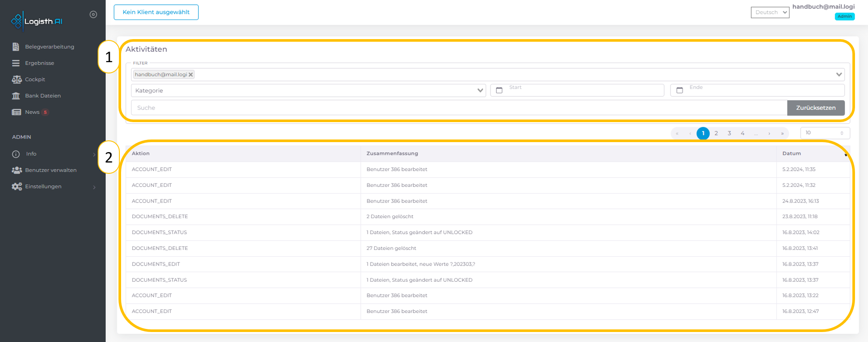The width and height of the screenshot is (868, 342).
Task: Open the Start date calendar icon
Action: pyautogui.click(x=499, y=90)
